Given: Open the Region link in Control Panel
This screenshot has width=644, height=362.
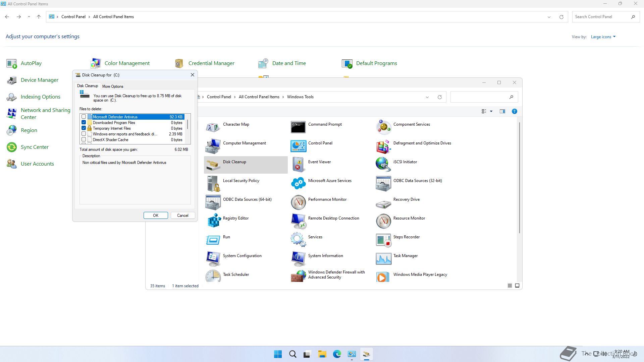Looking at the screenshot, I should tap(29, 130).
